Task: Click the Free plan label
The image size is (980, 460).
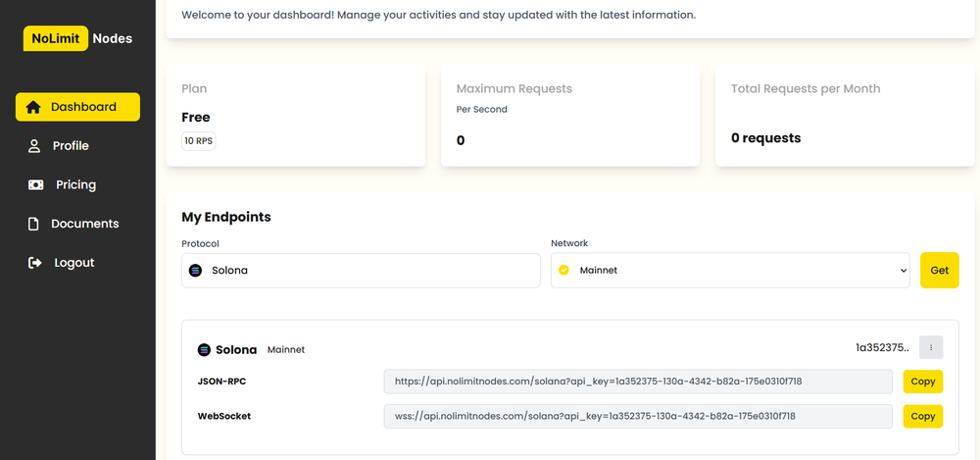Action: point(196,117)
